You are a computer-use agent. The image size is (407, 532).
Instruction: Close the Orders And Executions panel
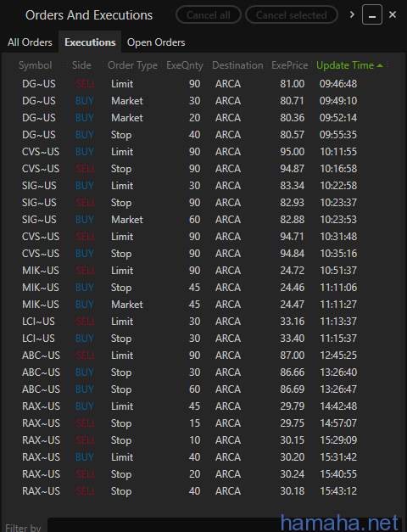(393, 14)
